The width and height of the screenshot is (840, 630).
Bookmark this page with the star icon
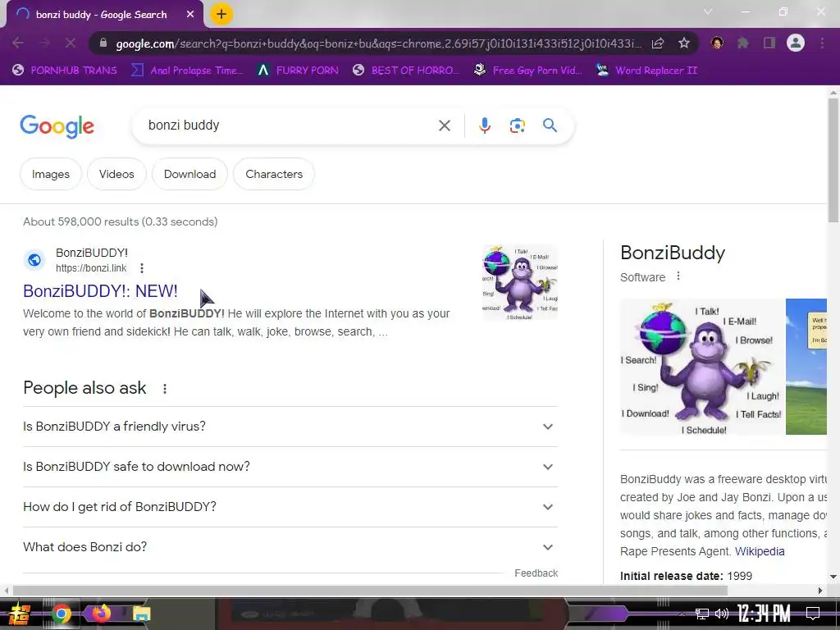(x=684, y=43)
